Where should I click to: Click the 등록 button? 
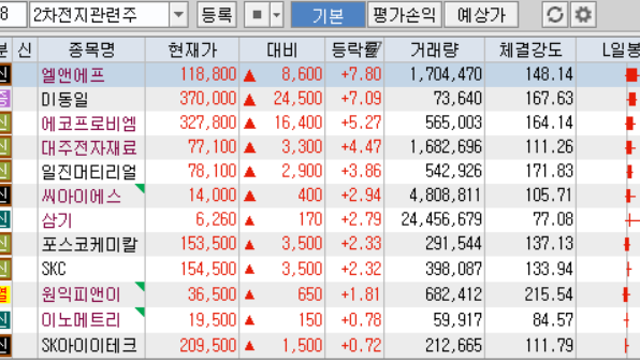[217, 15]
